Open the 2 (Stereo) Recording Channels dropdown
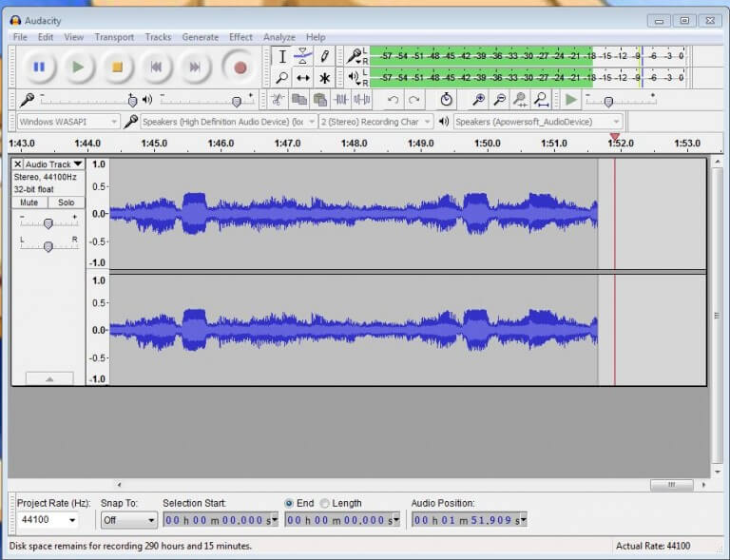 pyautogui.click(x=375, y=122)
